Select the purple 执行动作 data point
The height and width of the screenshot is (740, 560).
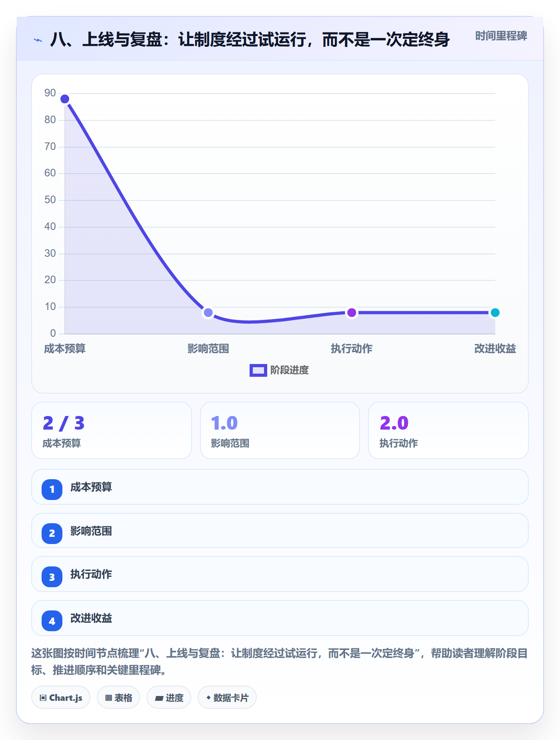352,312
